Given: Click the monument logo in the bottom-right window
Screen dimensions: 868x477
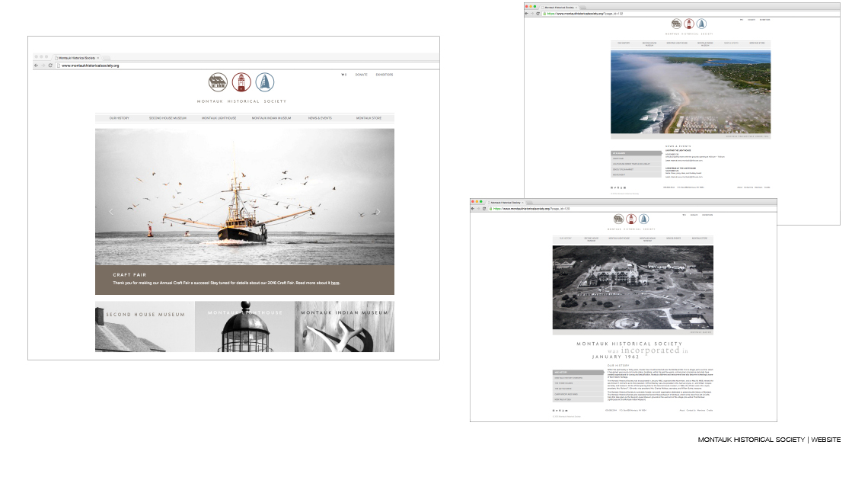Looking at the screenshot, I should [x=644, y=219].
